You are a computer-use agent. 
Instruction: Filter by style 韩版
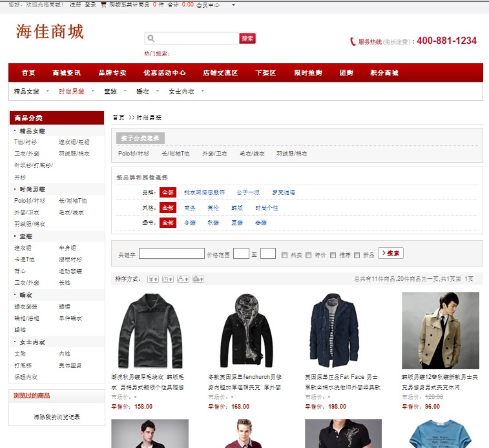coord(237,208)
